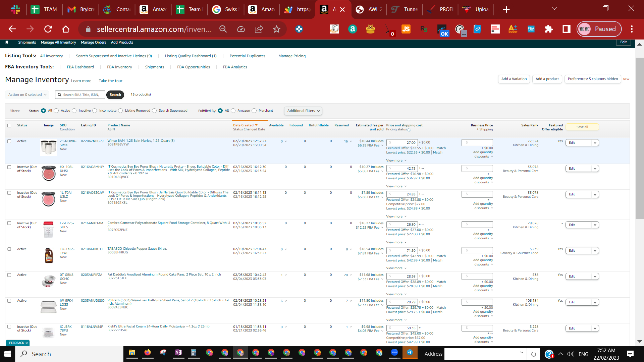The image size is (644, 362).
Task: Open Shipments menu in top navigation
Action: tap(27, 42)
